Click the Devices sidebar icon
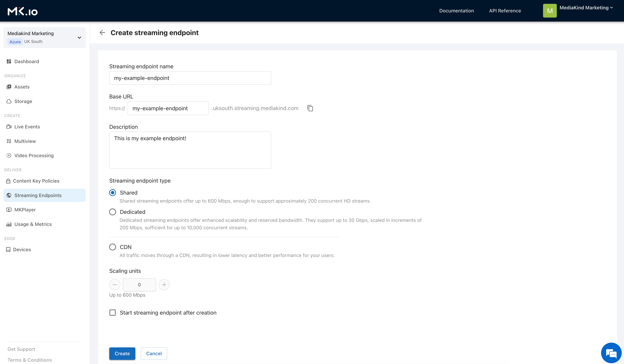This screenshot has height=364, width=624. pyautogui.click(x=8, y=249)
